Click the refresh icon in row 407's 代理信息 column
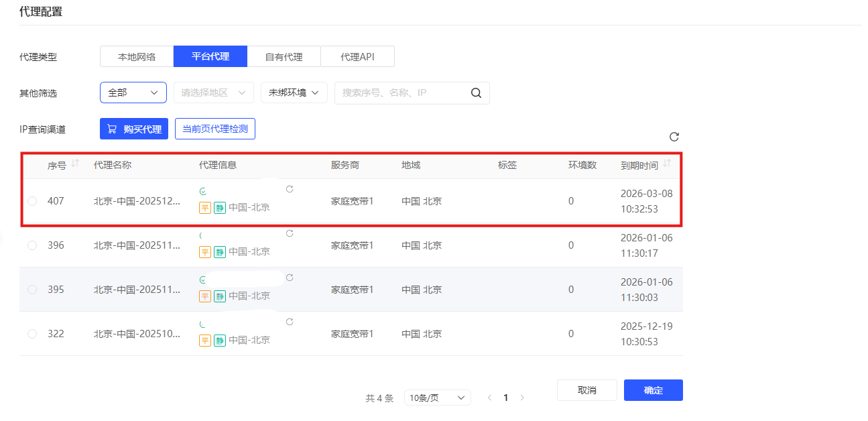The image size is (868, 421). click(x=290, y=189)
